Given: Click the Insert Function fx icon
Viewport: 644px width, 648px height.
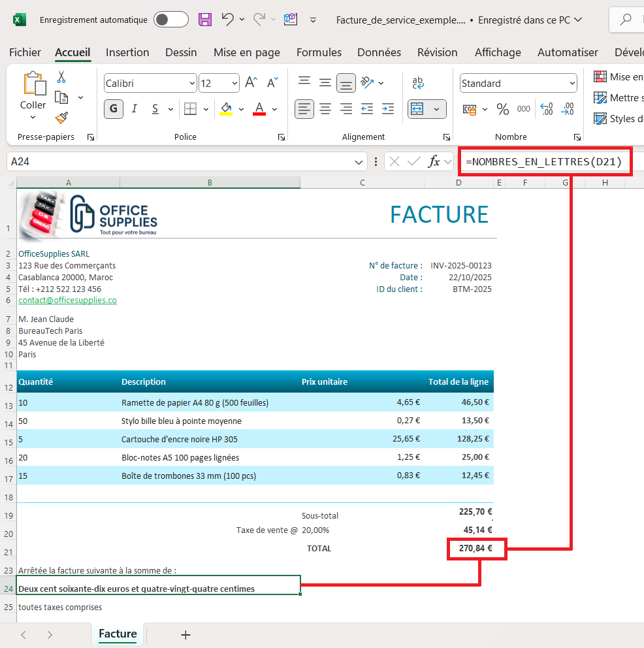Looking at the screenshot, I should [434, 162].
